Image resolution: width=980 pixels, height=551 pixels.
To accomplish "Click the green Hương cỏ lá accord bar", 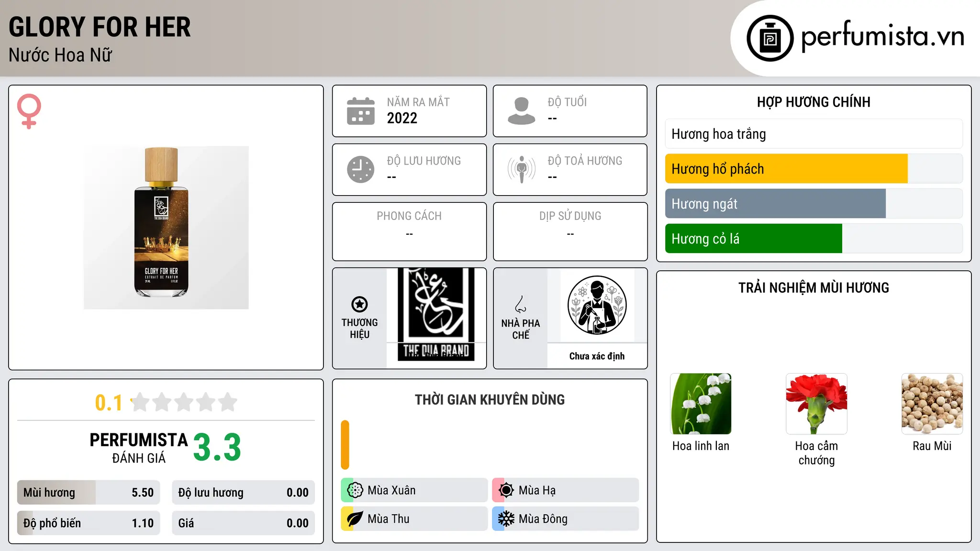I will click(814, 239).
